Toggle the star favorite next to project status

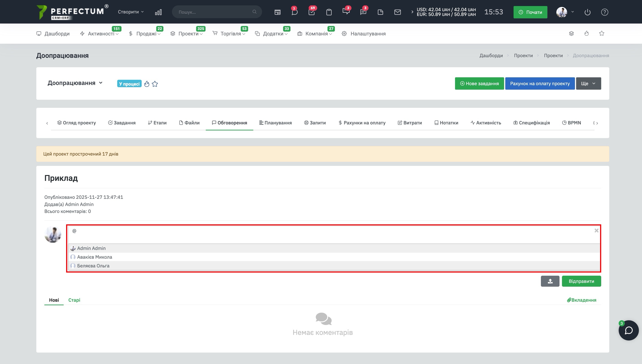click(155, 84)
